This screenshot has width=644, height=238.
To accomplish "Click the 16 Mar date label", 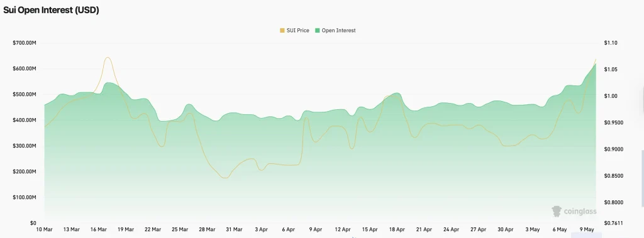I will coord(99,229).
